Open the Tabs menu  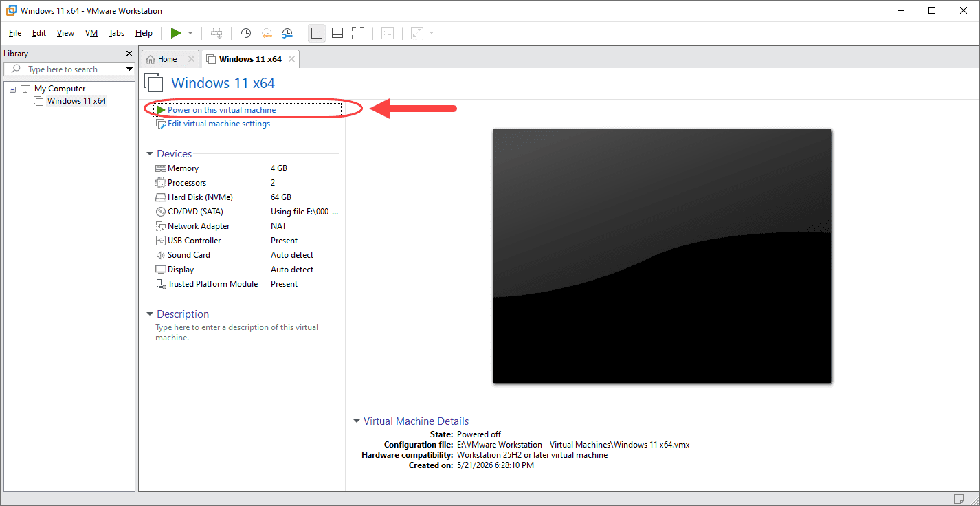(117, 33)
